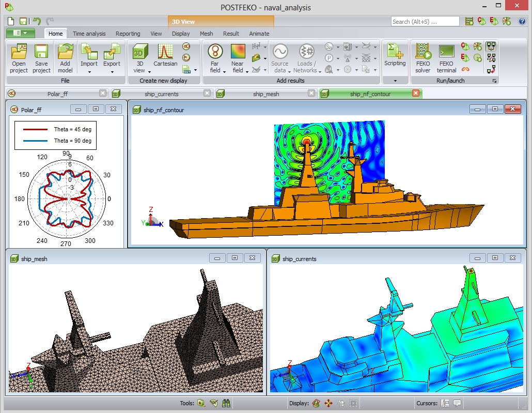Select the measure distance tool in status bar
Image resolution: width=532 pixels, height=413 pixels.
[x=201, y=403]
